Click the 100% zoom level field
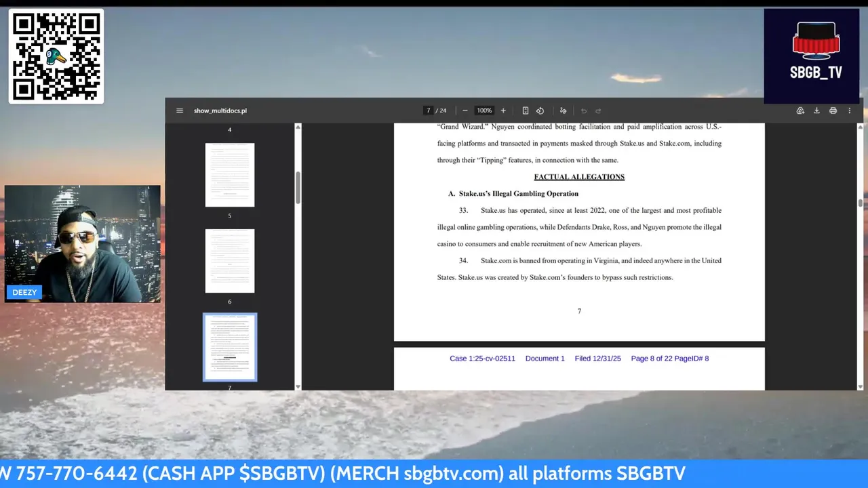The height and width of the screenshot is (488, 868). tap(484, 110)
